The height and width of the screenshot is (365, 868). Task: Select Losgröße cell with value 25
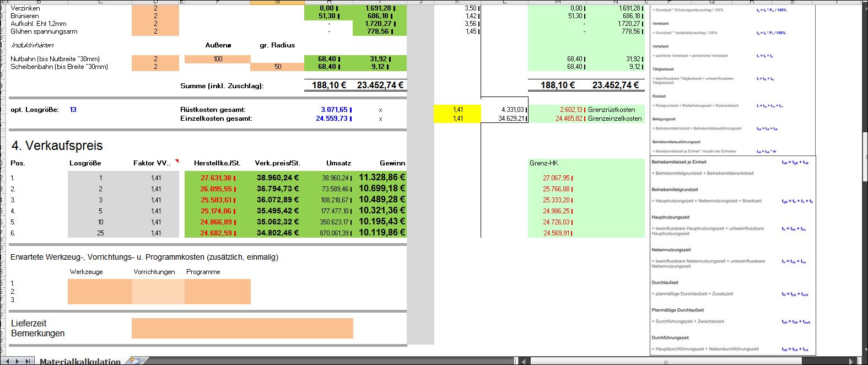coord(99,233)
